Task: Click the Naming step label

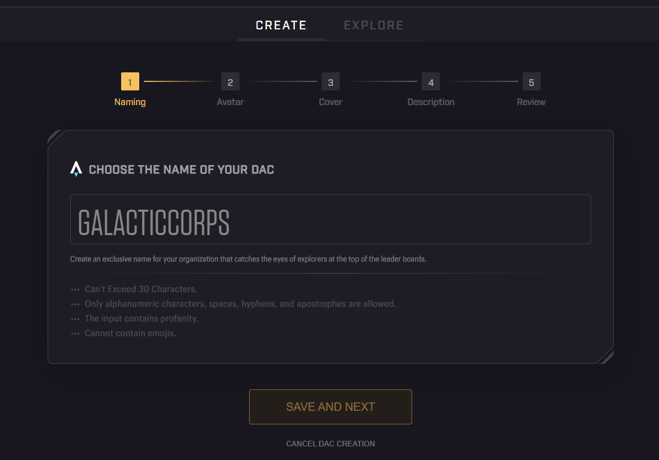Action: pyautogui.click(x=130, y=102)
